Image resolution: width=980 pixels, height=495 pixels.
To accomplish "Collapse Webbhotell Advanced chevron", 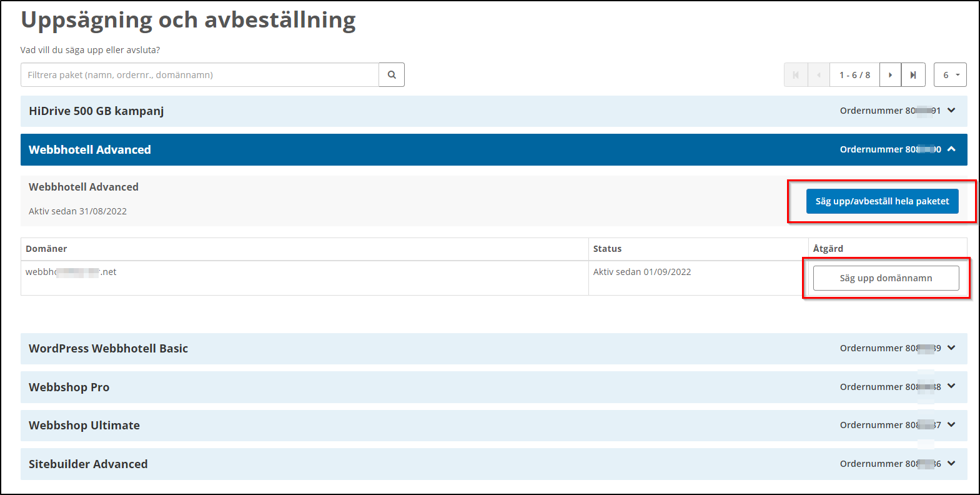I will [951, 149].
